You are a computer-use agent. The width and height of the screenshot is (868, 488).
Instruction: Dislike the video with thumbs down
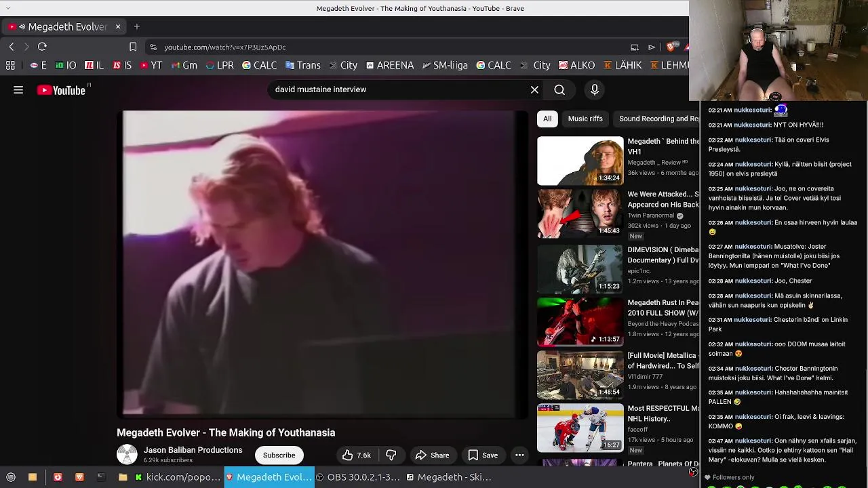(391, 455)
